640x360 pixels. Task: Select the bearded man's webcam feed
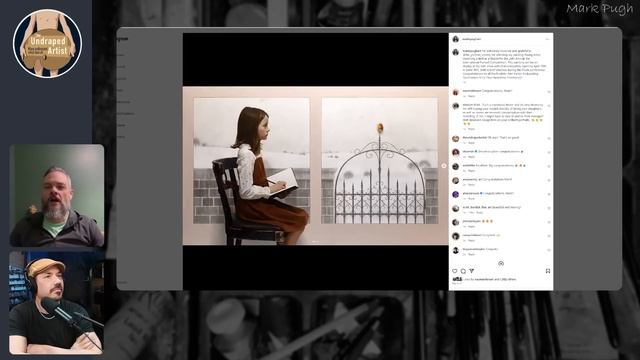pos(57,196)
